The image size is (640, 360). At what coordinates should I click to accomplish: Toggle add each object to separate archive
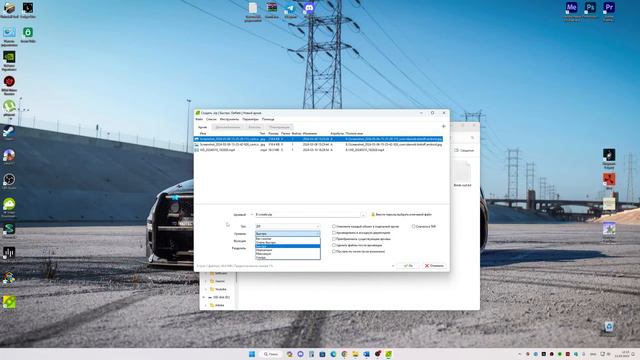(x=334, y=226)
